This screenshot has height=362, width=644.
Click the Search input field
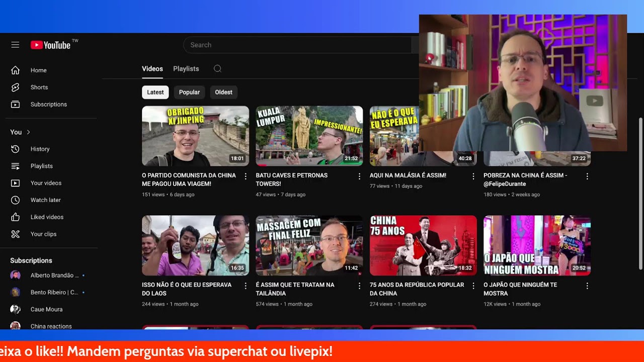(x=297, y=45)
